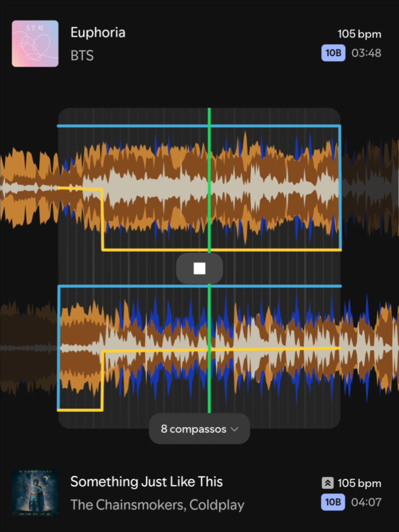The height and width of the screenshot is (532, 399).
Task: Open the Something Just Like This album cover
Action: click(x=35, y=493)
